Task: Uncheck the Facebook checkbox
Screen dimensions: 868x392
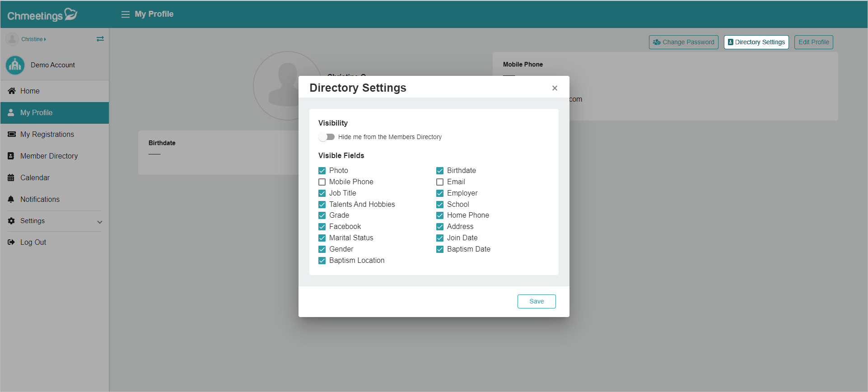Action: (x=322, y=227)
